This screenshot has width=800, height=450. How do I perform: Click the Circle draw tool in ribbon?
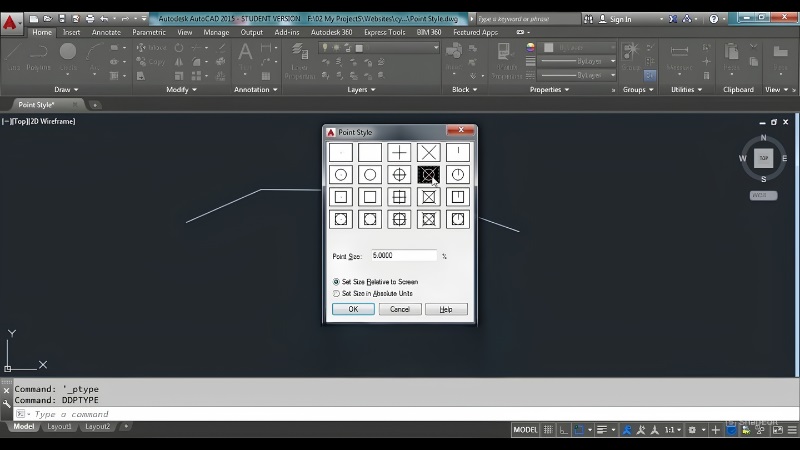tap(68, 57)
